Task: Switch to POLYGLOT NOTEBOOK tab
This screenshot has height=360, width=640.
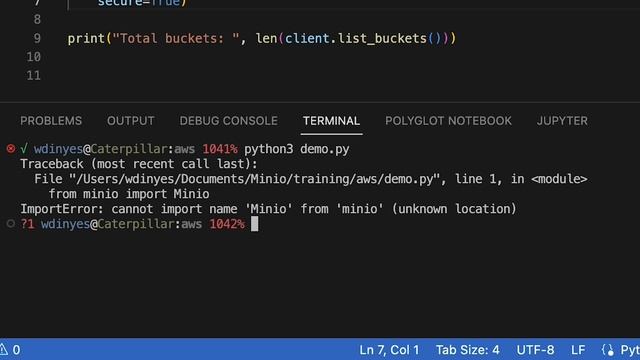Action: [x=448, y=121]
